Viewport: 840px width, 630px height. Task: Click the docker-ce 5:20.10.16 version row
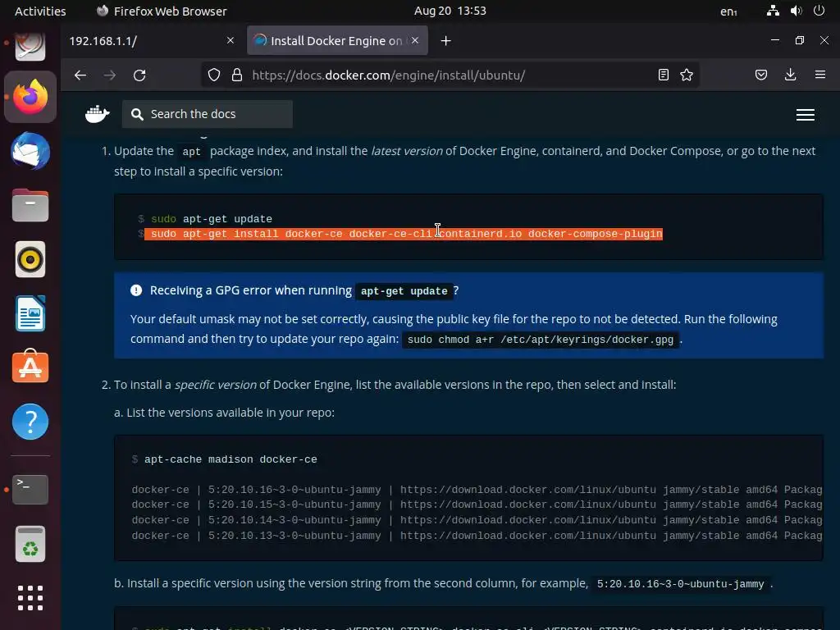(477, 490)
